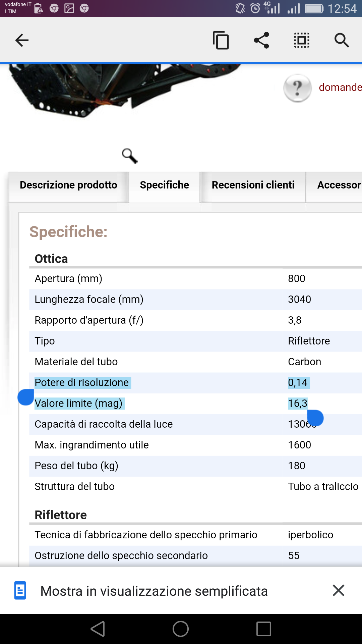The height and width of the screenshot is (644, 362).
Task: Share the selected text via share icon
Action: click(261, 40)
